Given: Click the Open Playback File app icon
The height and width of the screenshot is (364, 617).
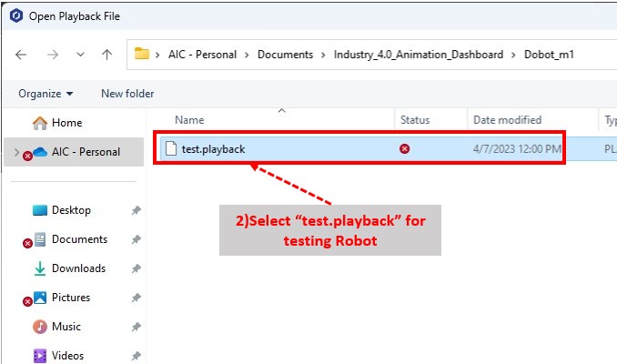Looking at the screenshot, I should coord(16,16).
